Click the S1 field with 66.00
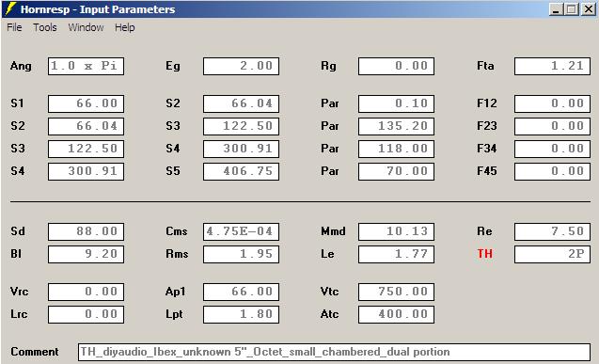The height and width of the screenshot is (364, 599). tap(86, 103)
